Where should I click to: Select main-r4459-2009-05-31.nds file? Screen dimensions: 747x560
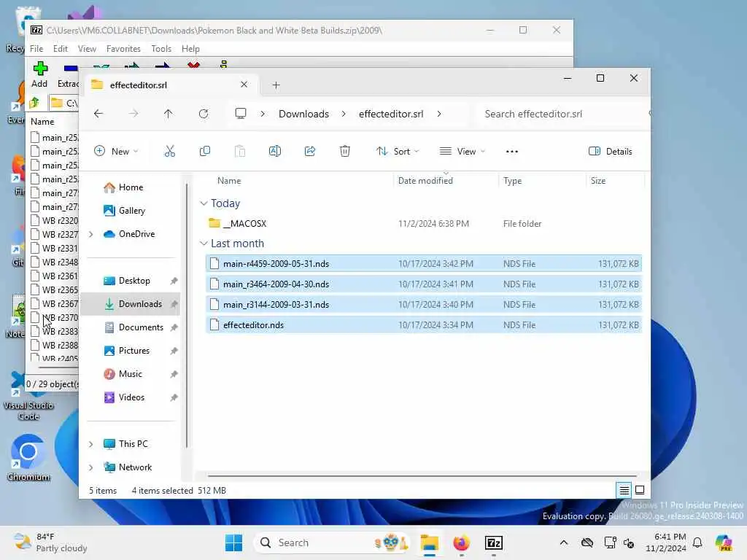[x=424, y=264]
